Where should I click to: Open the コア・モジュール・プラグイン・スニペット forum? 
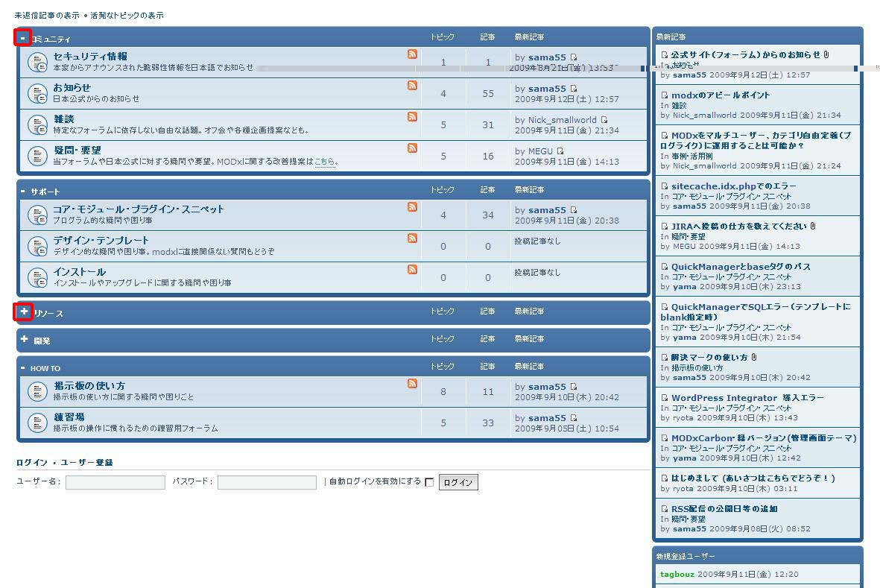[139, 209]
